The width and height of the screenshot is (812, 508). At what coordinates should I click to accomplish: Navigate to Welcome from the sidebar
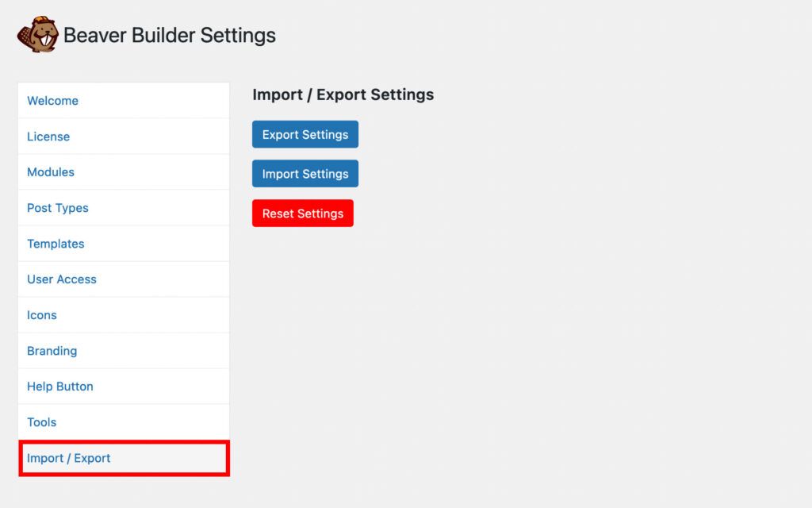pos(52,100)
